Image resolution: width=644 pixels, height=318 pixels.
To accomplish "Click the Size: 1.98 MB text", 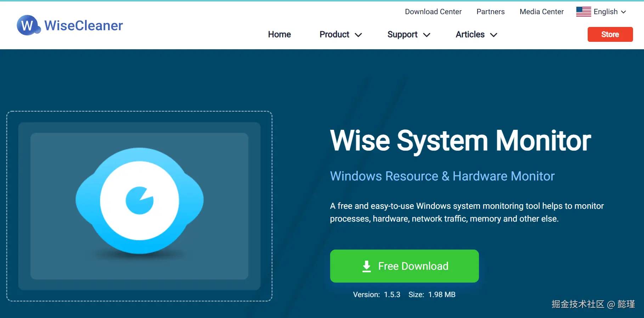I will (432, 295).
